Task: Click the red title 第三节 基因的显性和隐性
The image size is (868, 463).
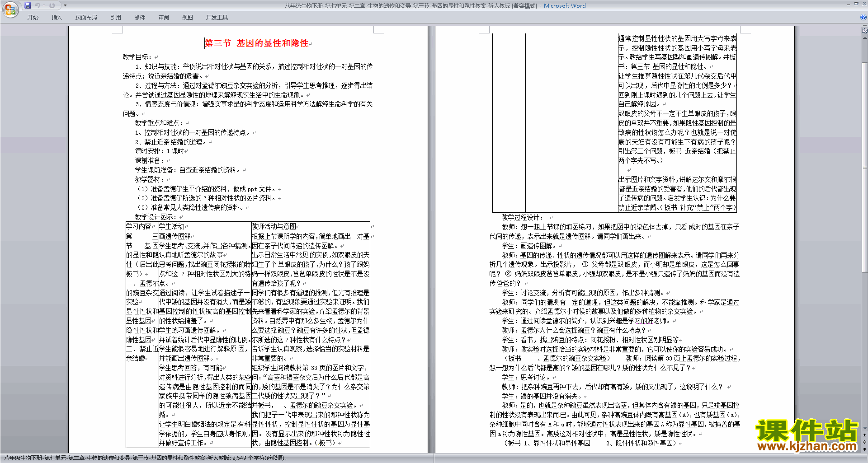Action: coord(257,43)
